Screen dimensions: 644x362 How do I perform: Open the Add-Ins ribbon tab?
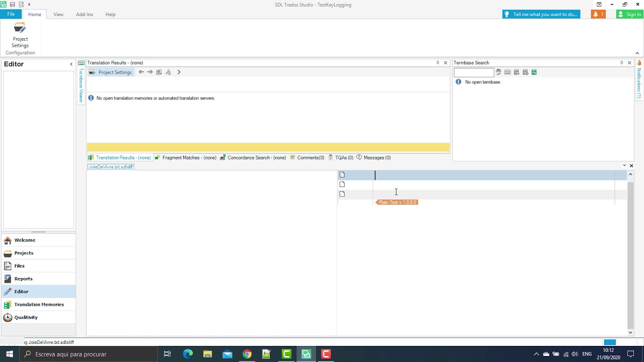pos(85,14)
